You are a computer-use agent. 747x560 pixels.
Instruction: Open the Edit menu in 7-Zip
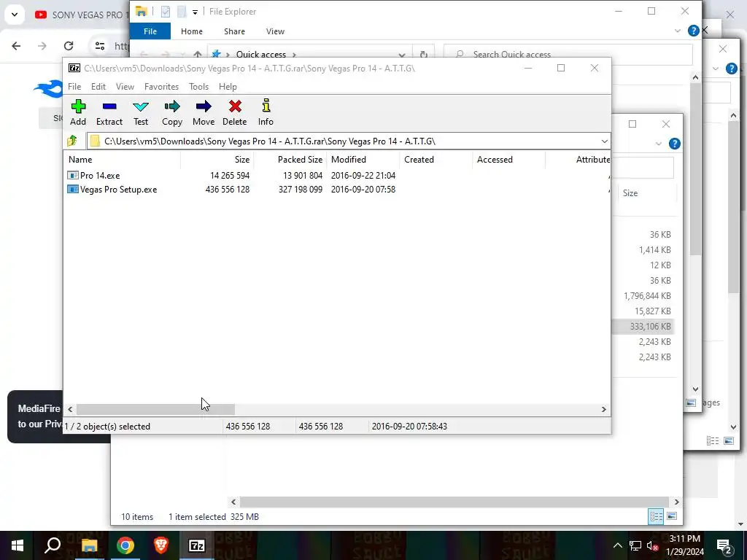tap(98, 87)
